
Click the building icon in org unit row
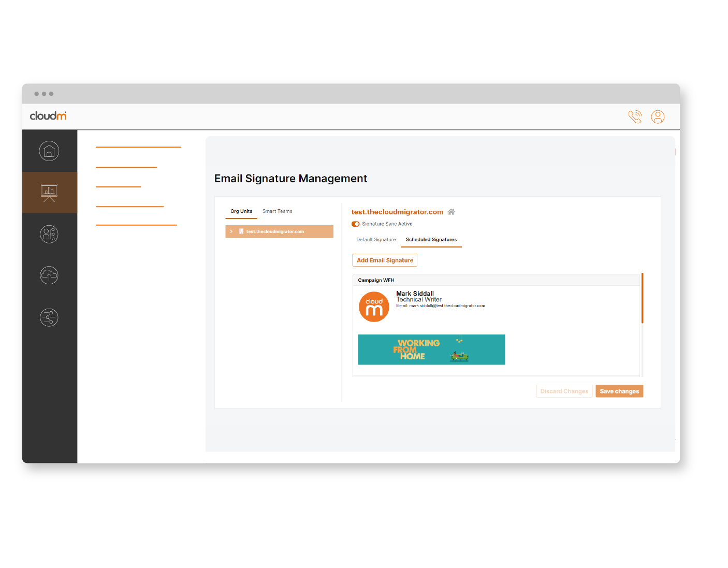(x=241, y=231)
